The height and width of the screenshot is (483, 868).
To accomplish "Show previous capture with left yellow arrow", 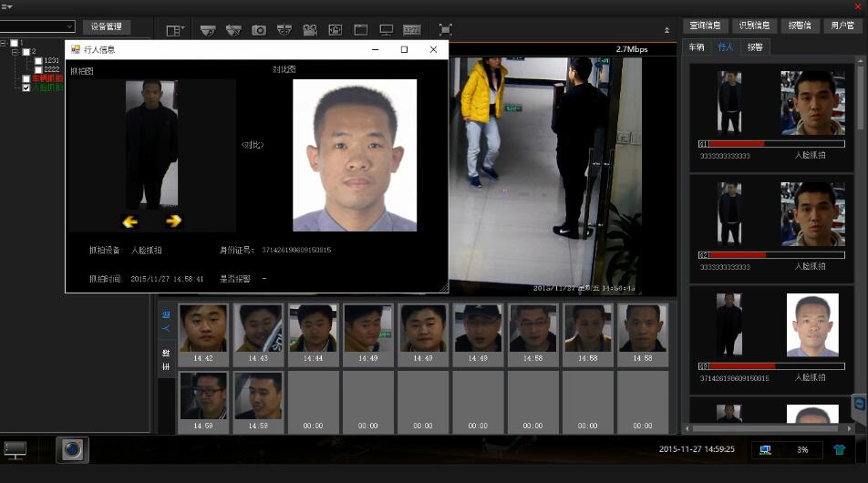I will 130,221.
